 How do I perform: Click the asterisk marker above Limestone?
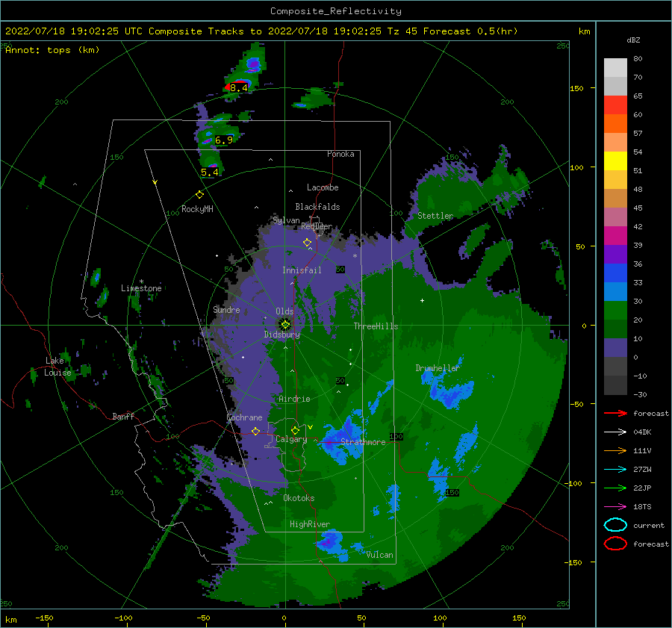coord(141,282)
